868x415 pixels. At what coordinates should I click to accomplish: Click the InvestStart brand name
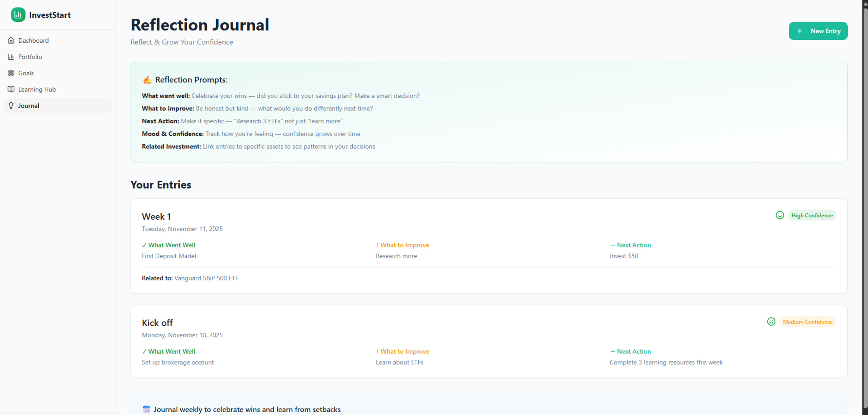click(50, 15)
